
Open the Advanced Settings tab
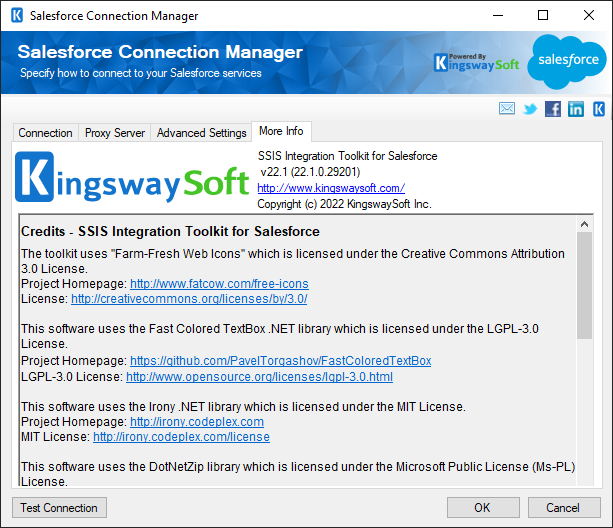(201, 133)
